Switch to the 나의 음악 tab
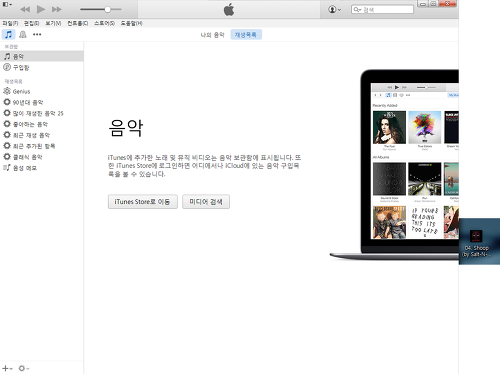The height and width of the screenshot is (374, 500). pos(212,35)
